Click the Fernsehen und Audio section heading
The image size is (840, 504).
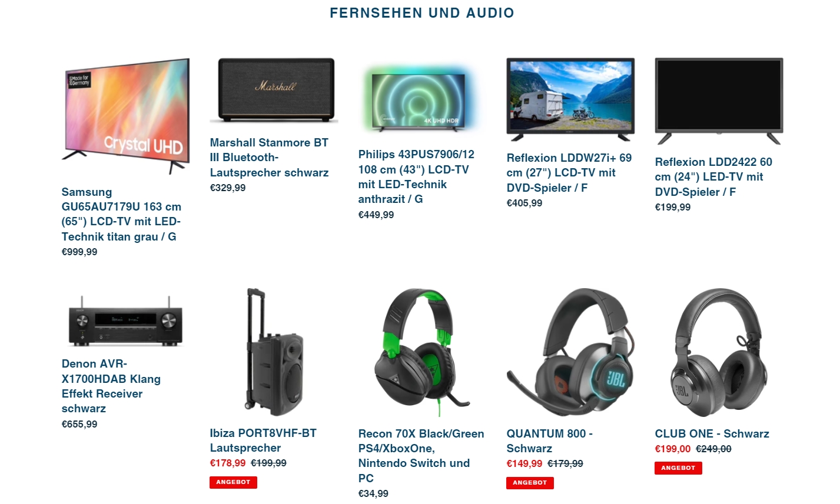tap(422, 13)
